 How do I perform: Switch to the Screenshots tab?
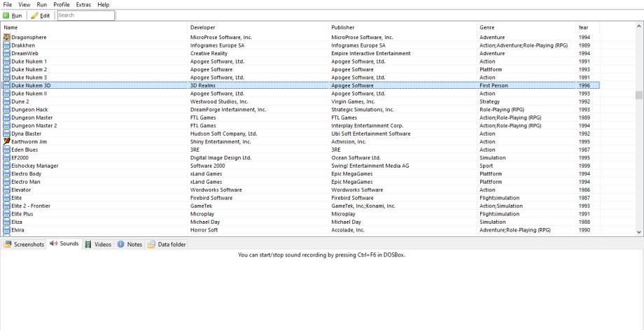[24, 244]
